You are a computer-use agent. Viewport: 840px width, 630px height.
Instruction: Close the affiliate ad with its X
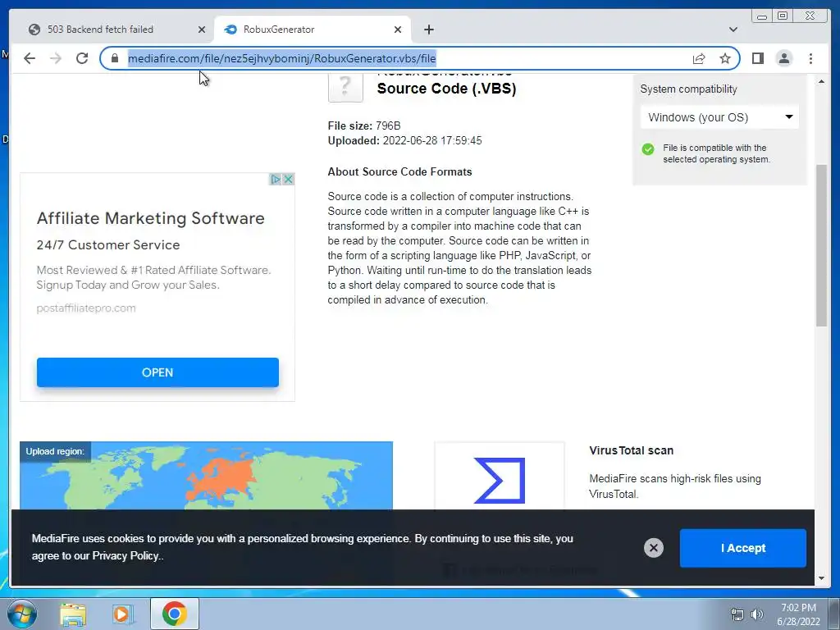pyautogui.click(x=288, y=179)
